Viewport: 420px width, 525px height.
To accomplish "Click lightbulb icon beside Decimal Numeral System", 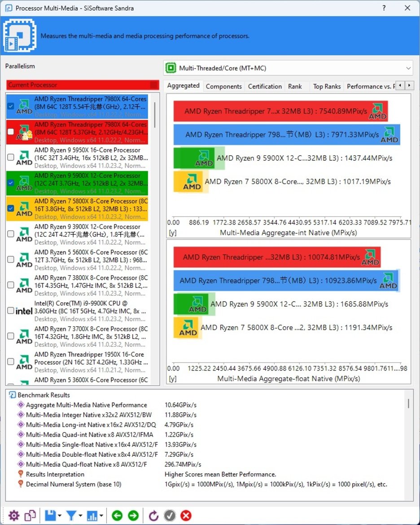I will [21, 484].
